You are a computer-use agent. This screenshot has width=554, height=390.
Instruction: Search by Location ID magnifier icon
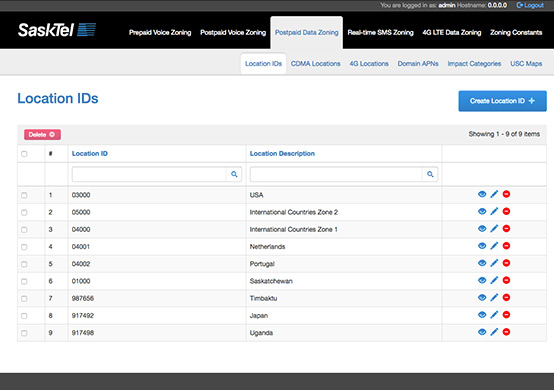(234, 174)
